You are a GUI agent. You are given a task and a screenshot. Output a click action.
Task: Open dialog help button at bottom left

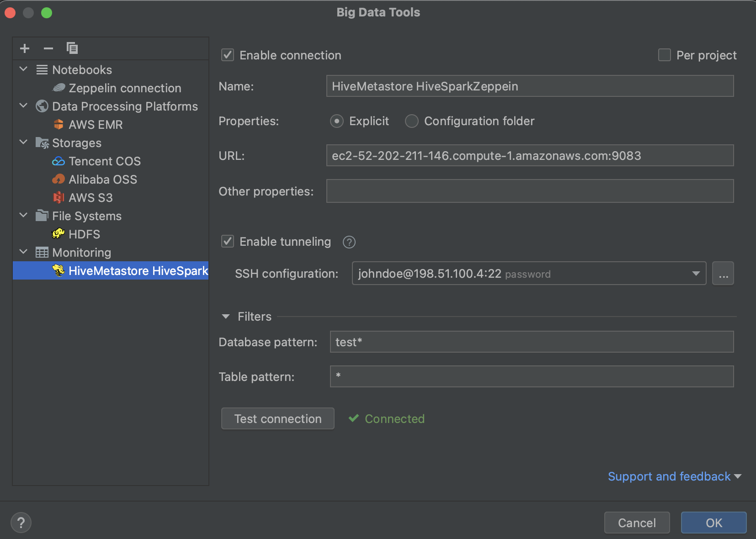click(x=21, y=523)
